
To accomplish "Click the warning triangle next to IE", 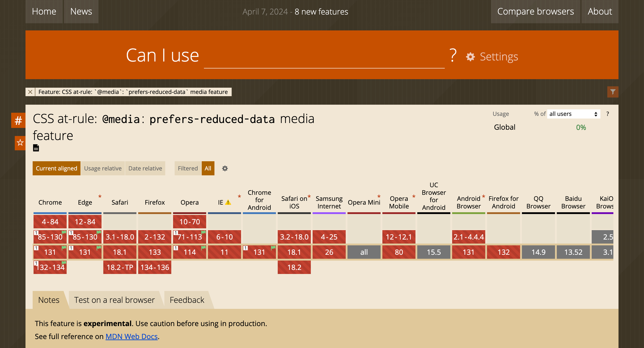I will coord(228,202).
